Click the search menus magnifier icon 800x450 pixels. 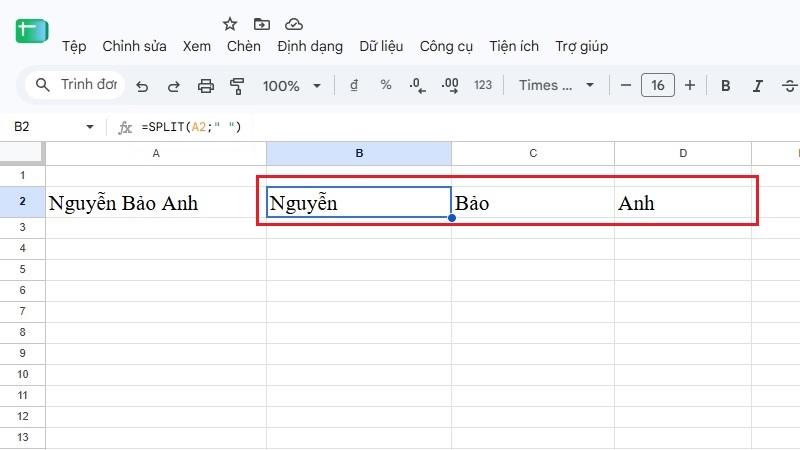[x=43, y=85]
